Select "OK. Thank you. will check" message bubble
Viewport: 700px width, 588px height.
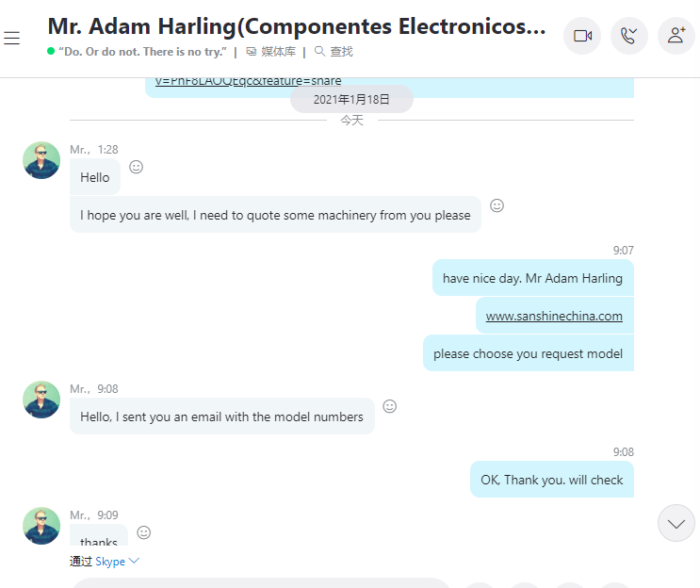click(552, 480)
